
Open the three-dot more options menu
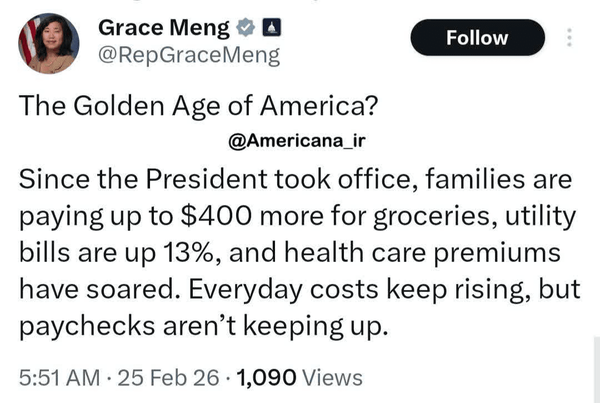(x=570, y=38)
